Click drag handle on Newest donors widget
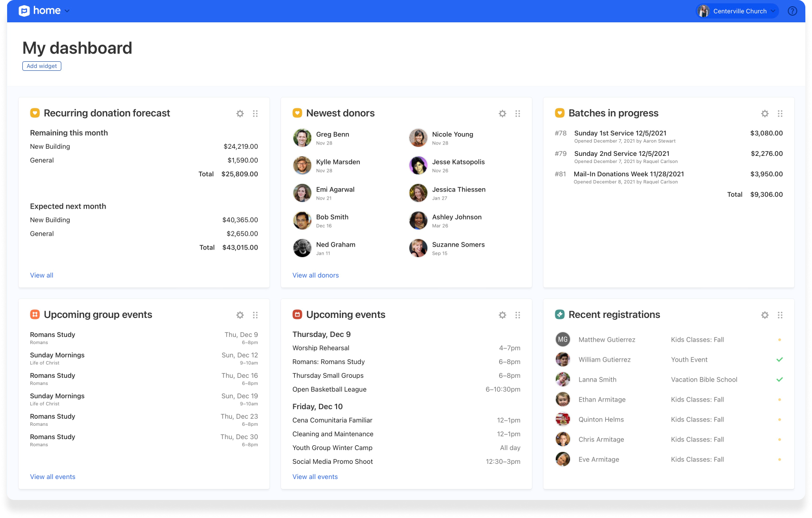 [x=518, y=114]
